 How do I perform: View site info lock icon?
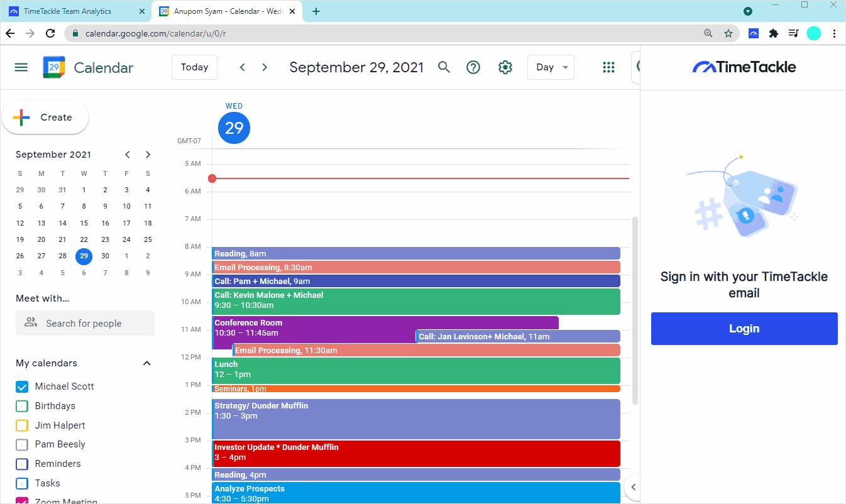tap(75, 33)
